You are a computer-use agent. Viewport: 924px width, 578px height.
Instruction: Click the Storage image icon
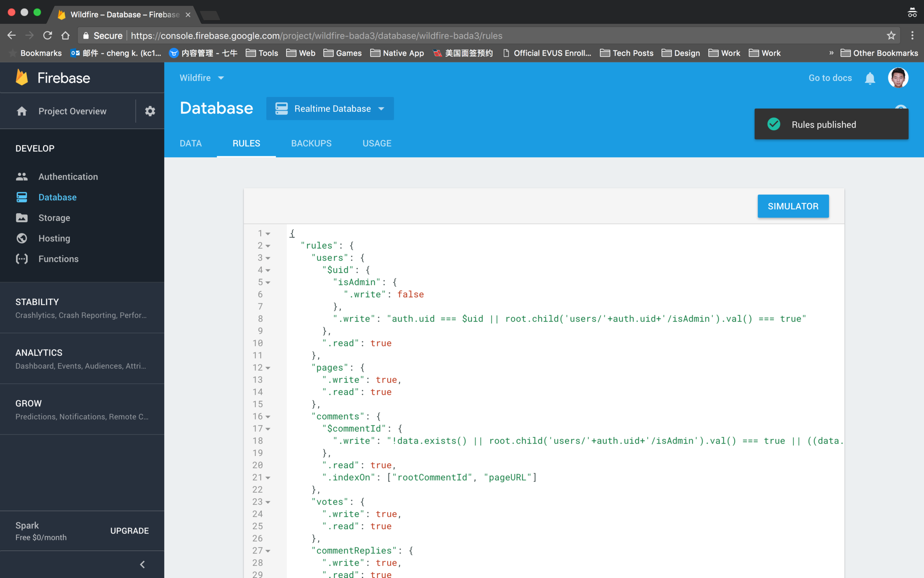tap(22, 217)
